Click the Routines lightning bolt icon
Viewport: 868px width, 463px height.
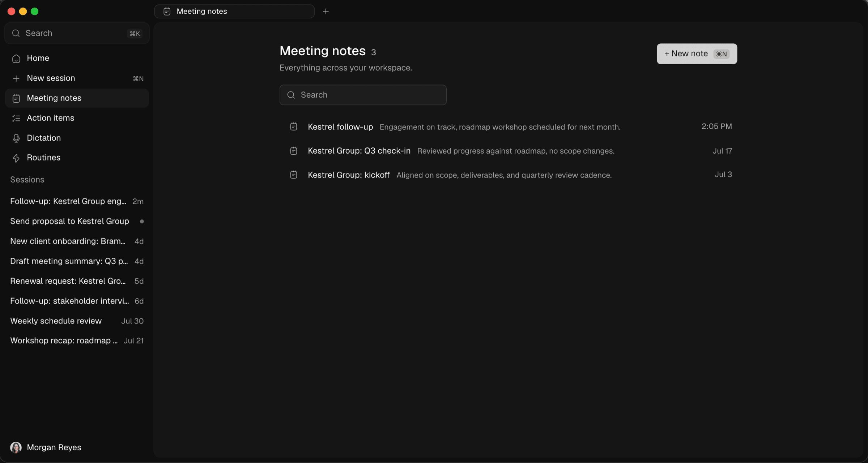click(x=16, y=158)
